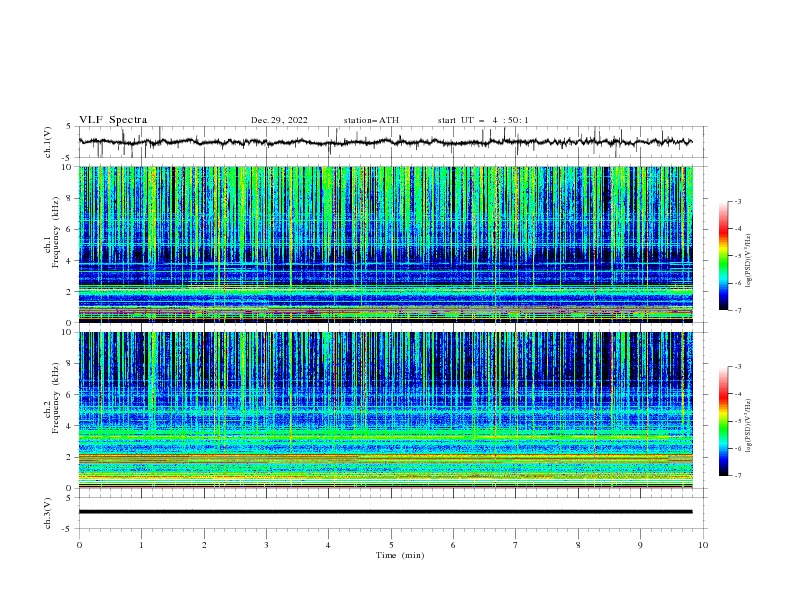Click the "0" tick on the Time axis
This screenshot has height=612, width=792.
[x=79, y=545]
